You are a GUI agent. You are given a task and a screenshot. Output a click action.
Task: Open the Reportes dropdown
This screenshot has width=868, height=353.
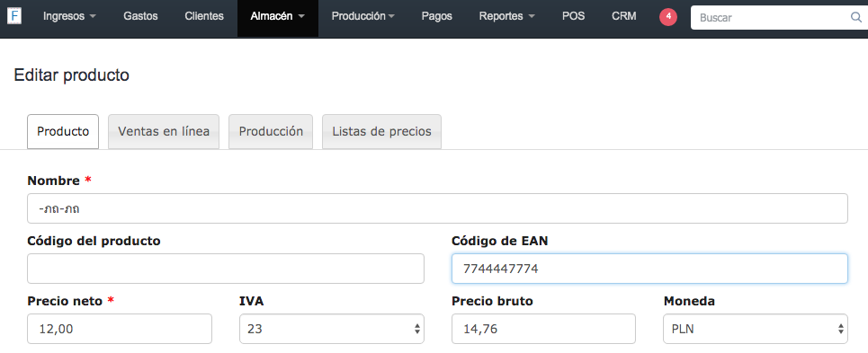point(507,16)
